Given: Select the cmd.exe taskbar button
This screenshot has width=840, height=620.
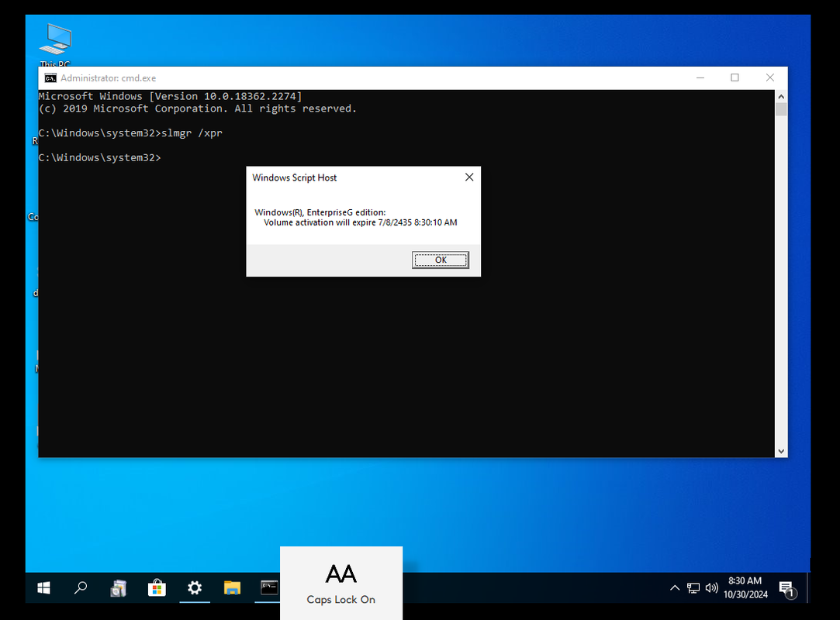Looking at the screenshot, I should pyautogui.click(x=269, y=588).
